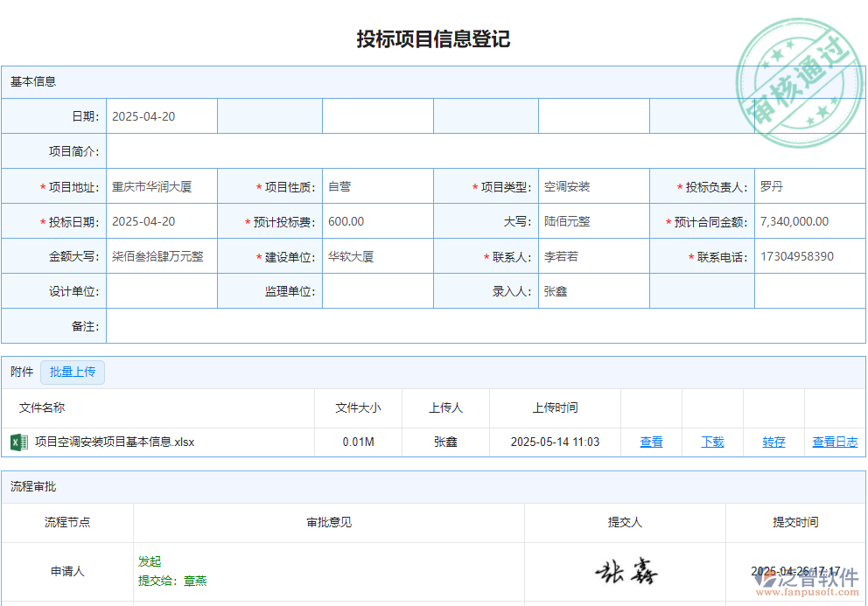Click the 转存 link in the attachment row
The height and width of the screenshot is (606, 868).
coord(773,442)
